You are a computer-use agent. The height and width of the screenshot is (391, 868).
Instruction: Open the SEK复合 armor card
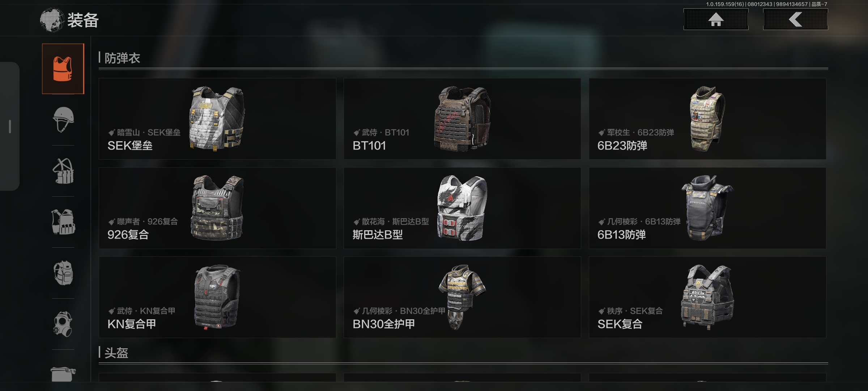[707, 297]
